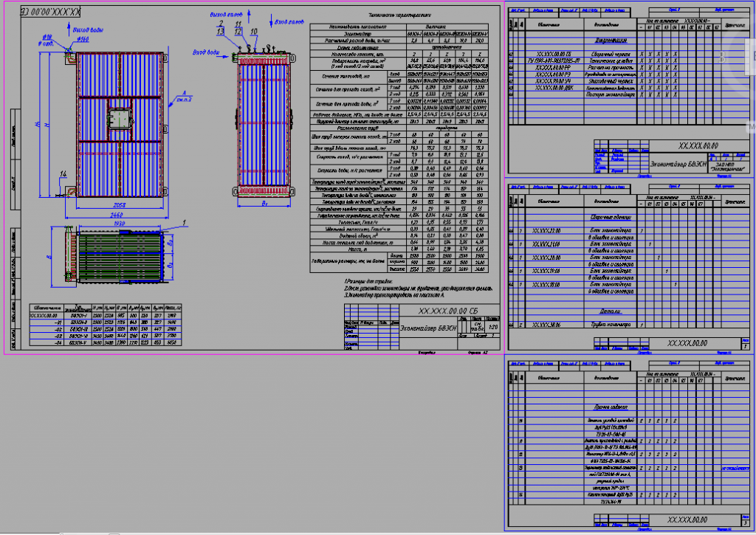This screenshot has height=535, width=756.
Task: Select designation 'XX.XXX.38.06'
Action: point(546,325)
